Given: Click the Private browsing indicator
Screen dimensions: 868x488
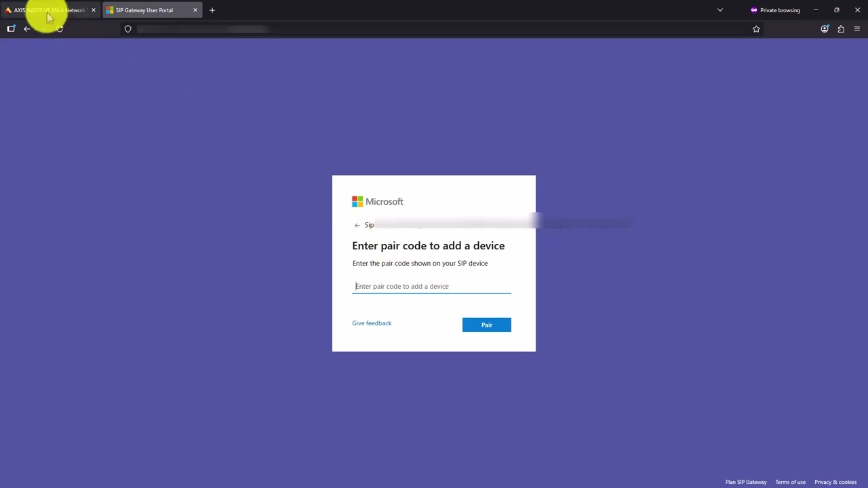Looking at the screenshot, I should point(775,10).
